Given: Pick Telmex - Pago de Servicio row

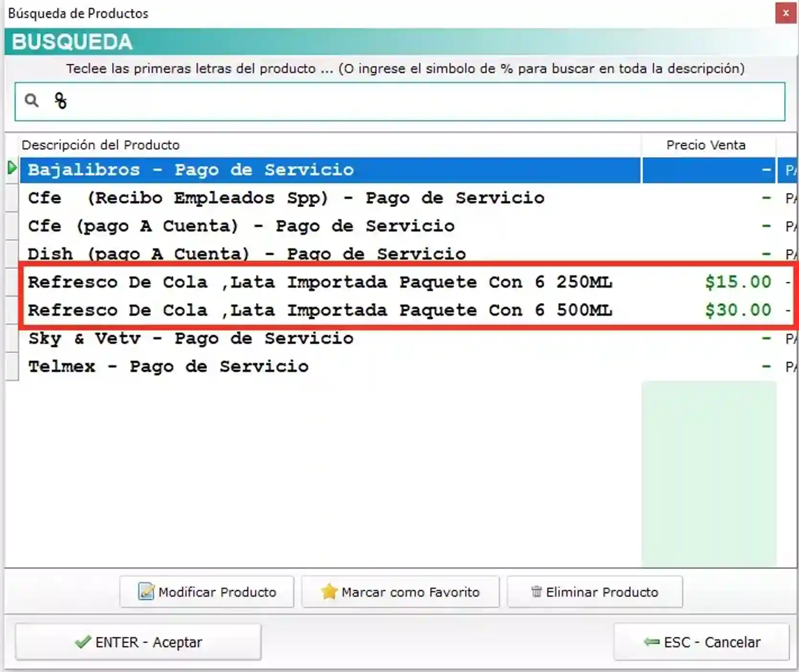Looking at the screenshot, I should click(330, 367).
